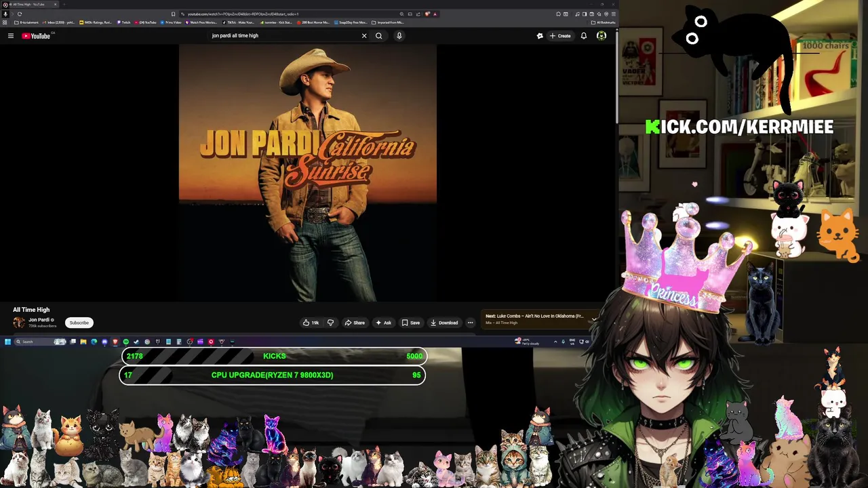Go to the YouTube home logo
The width and height of the screenshot is (868, 488).
pyautogui.click(x=36, y=36)
